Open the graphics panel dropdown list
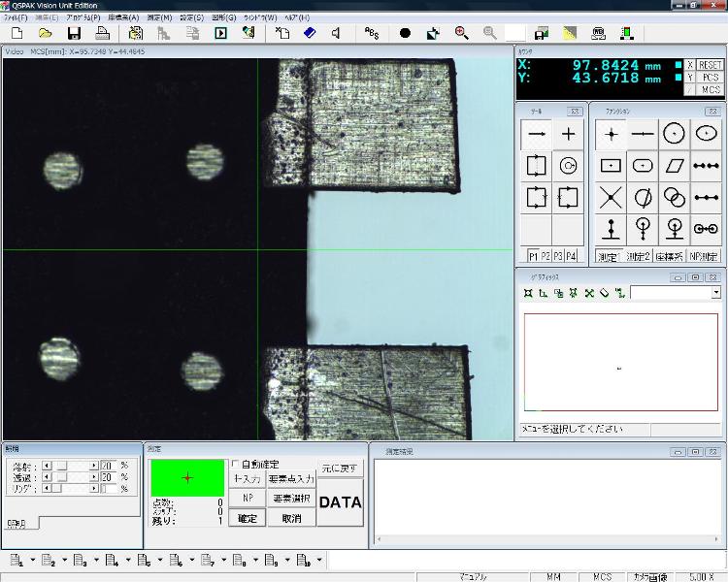 [716, 292]
